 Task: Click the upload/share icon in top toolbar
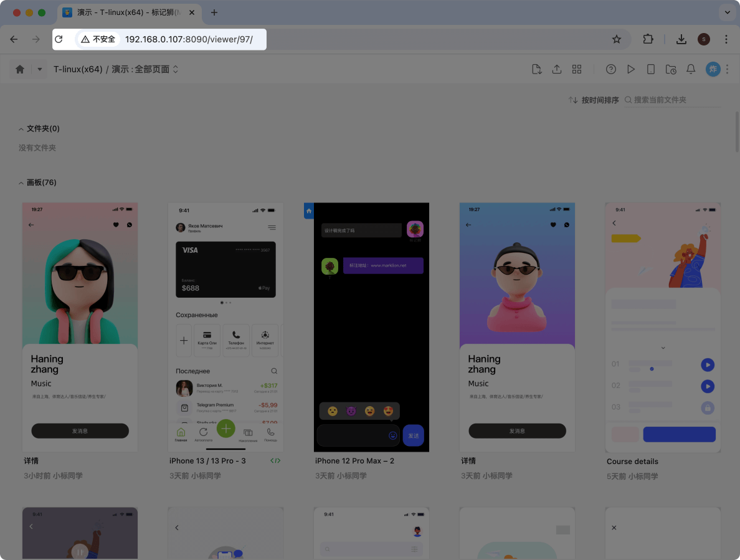pyautogui.click(x=557, y=69)
